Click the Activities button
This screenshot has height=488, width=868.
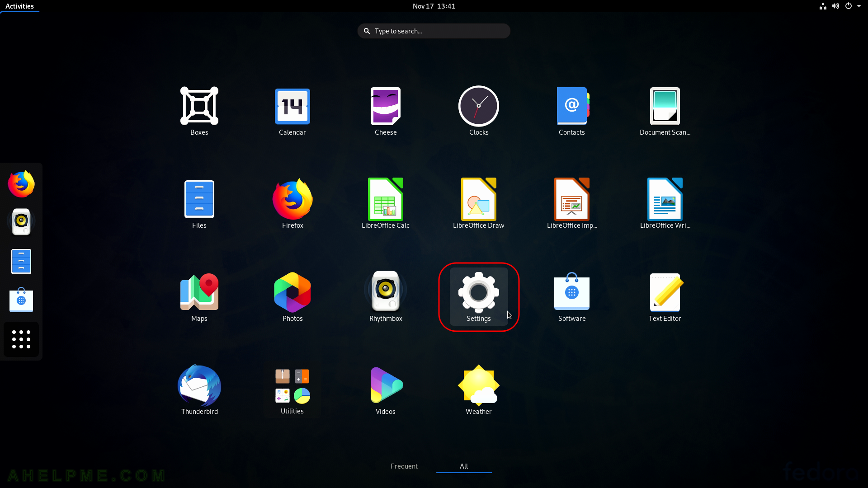tap(19, 6)
